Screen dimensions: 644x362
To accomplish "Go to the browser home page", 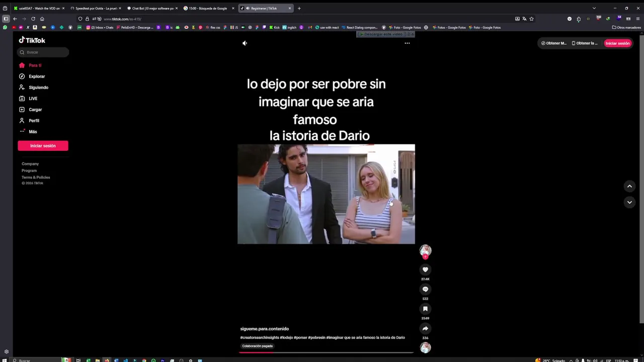I will point(42,19).
